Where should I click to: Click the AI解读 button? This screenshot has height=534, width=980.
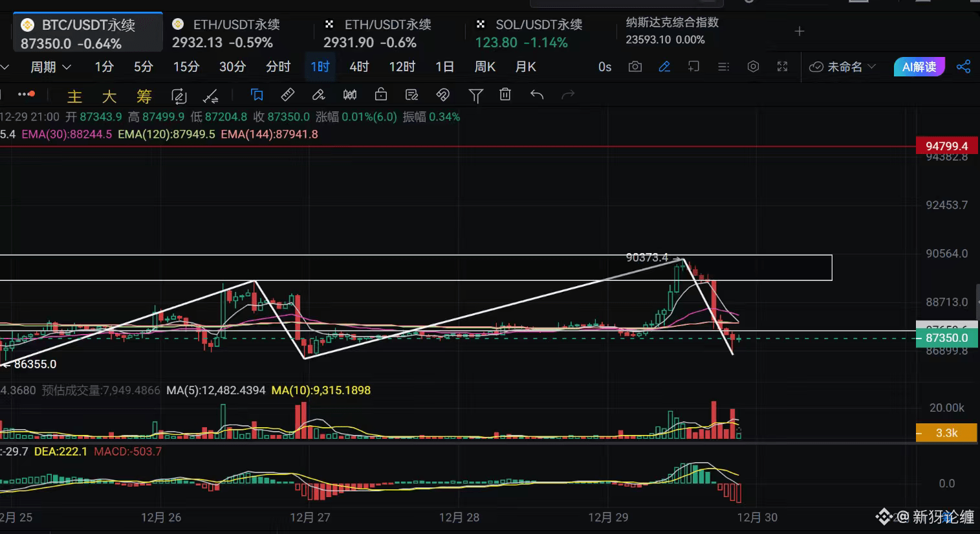point(919,67)
